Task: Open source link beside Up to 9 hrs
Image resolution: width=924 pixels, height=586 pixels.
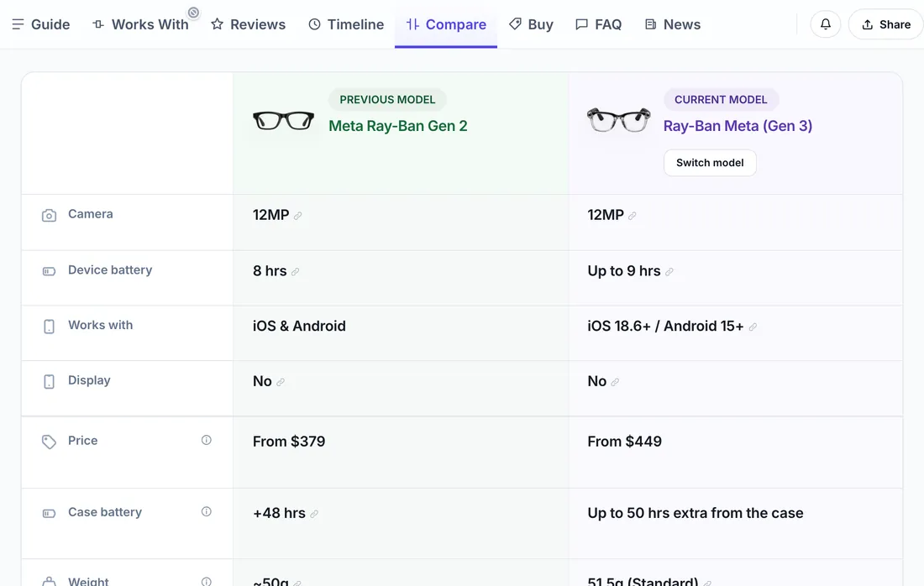Action: [x=669, y=271]
